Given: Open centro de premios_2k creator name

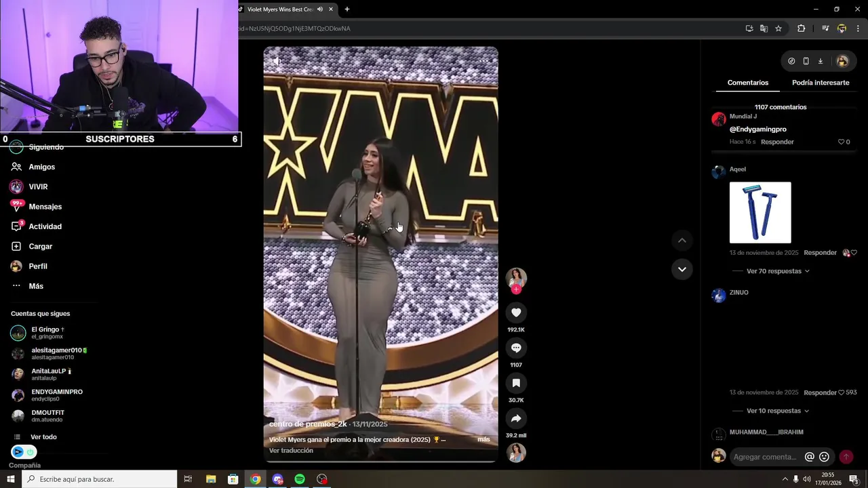Looking at the screenshot, I should [308, 424].
